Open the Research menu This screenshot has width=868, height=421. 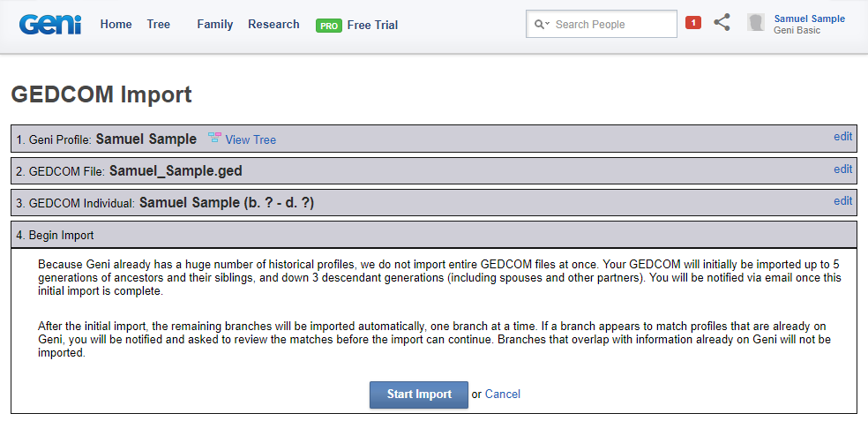[273, 25]
